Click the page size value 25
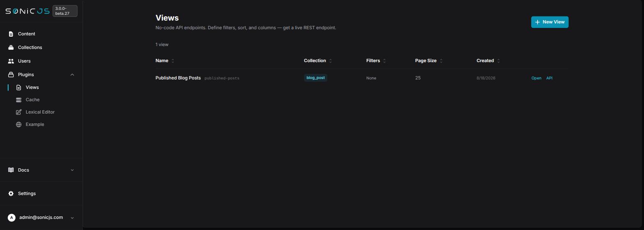 coord(418,78)
